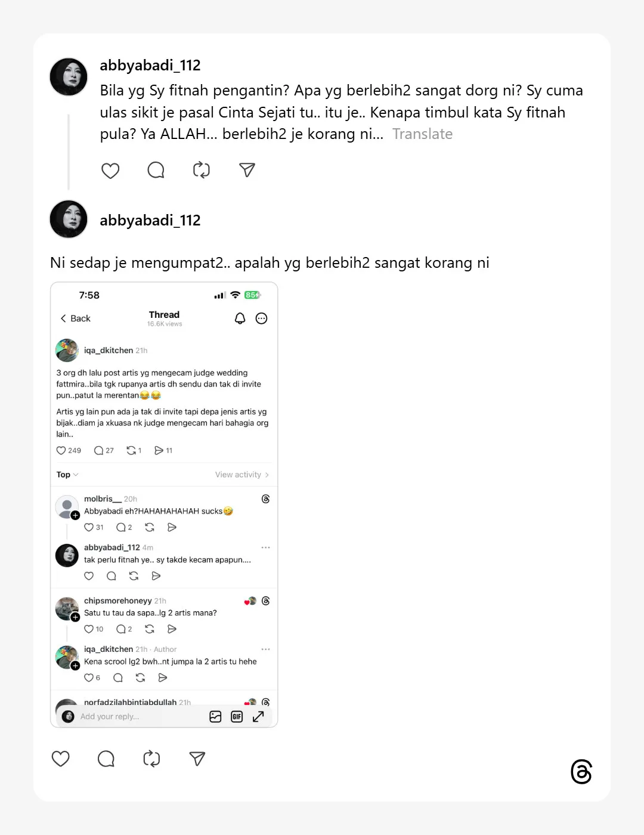This screenshot has height=835, width=644.
Task: Click Translate on the first post
Action: pyautogui.click(x=422, y=134)
